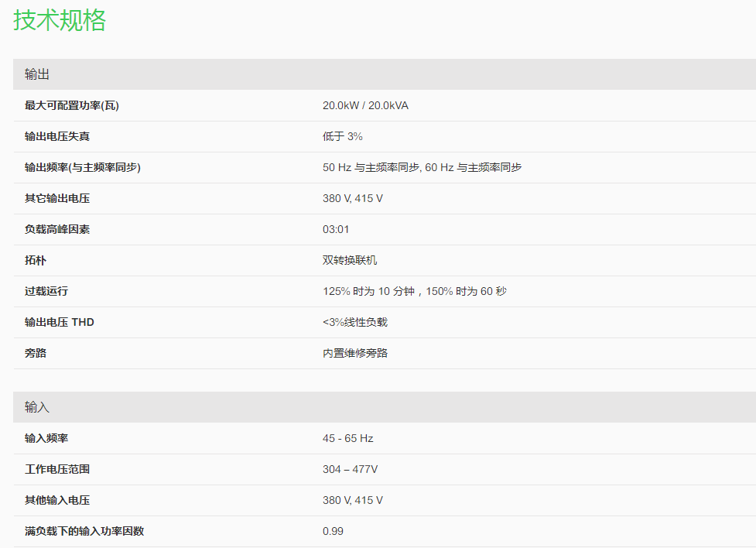Click the 45 - 65 Hz input frequency value
This screenshot has height=548, width=756.
pos(348,438)
